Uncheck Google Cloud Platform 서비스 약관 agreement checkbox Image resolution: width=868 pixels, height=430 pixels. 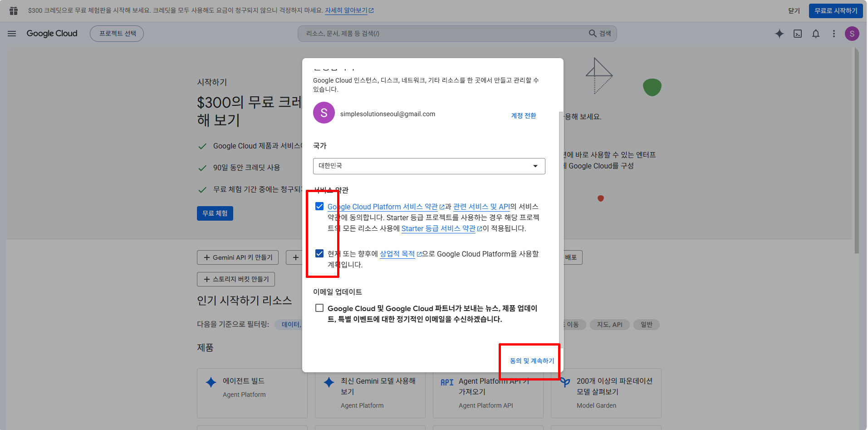coord(319,206)
